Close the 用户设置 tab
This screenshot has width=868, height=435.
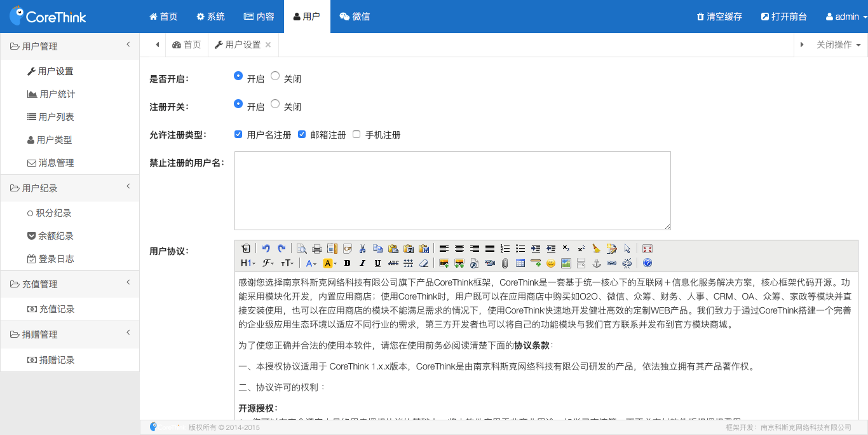268,45
